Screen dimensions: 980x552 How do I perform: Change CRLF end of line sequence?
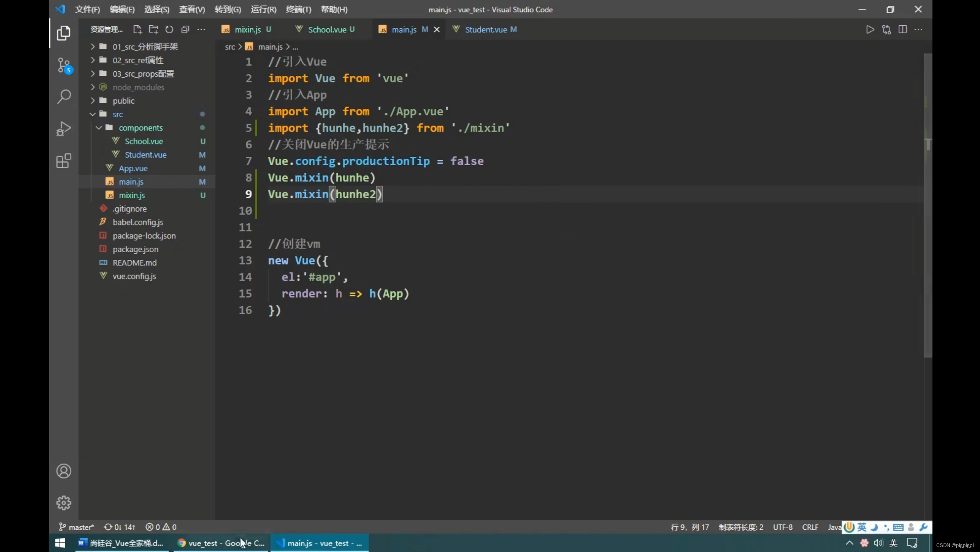click(x=810, y=527)
